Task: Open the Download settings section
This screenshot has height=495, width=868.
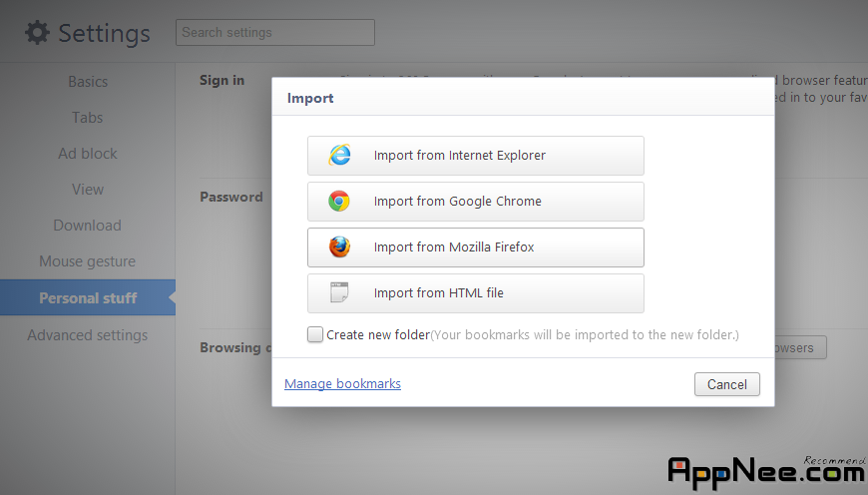Action: tap(88, 226)
